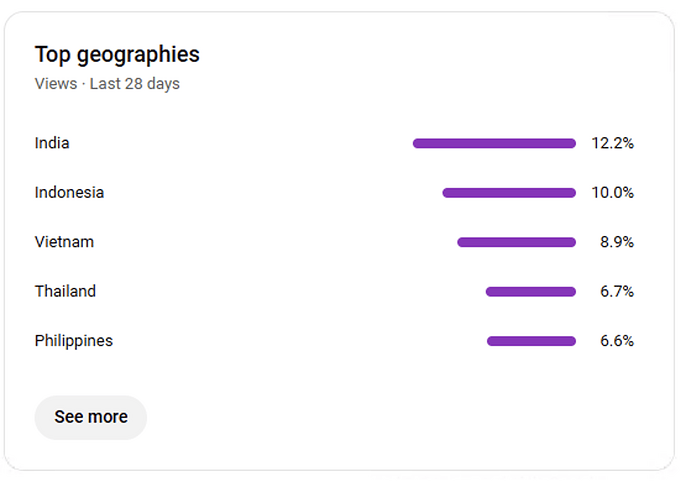
Task: Click the purple bar for Philippines
Action: tap(531, 341)
